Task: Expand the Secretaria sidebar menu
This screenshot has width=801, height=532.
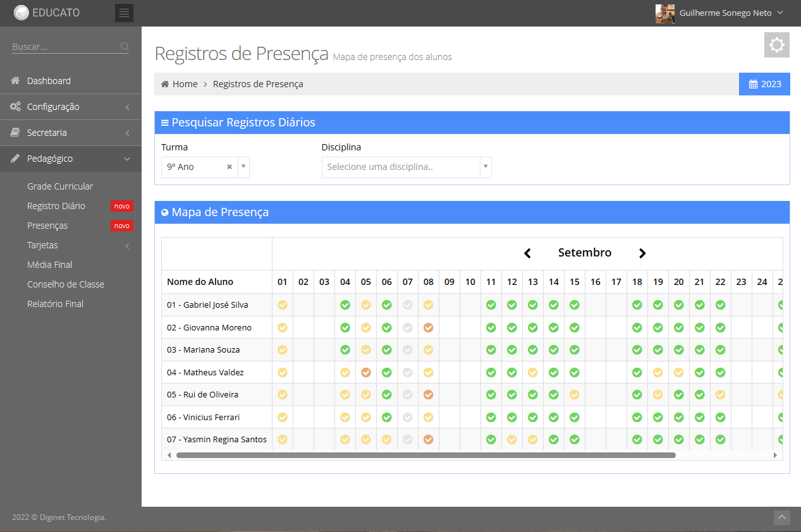Action: [x=70, y=133]
